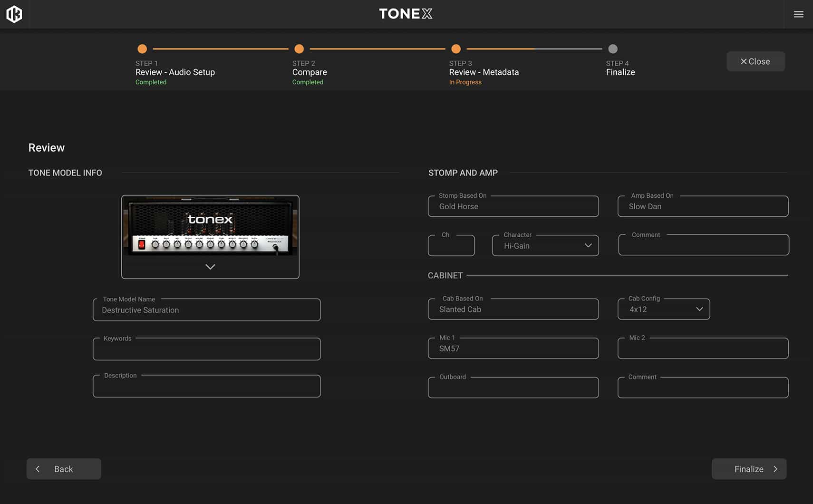813x504 pixels.
Task: Click the TONEX title logo
Action: tap(406, 14)
